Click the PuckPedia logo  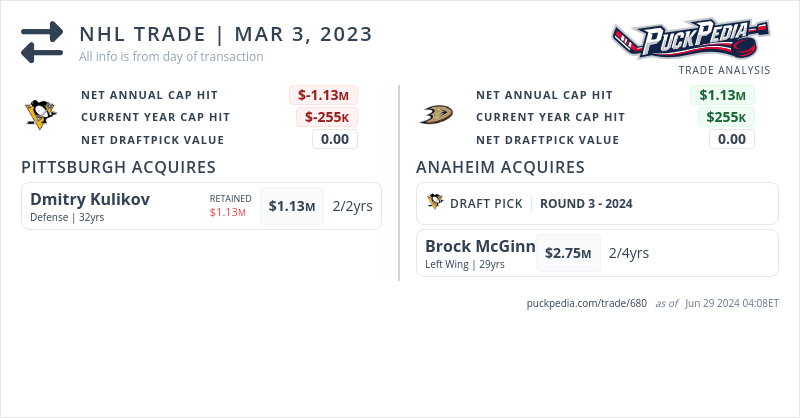pos(690,38)
